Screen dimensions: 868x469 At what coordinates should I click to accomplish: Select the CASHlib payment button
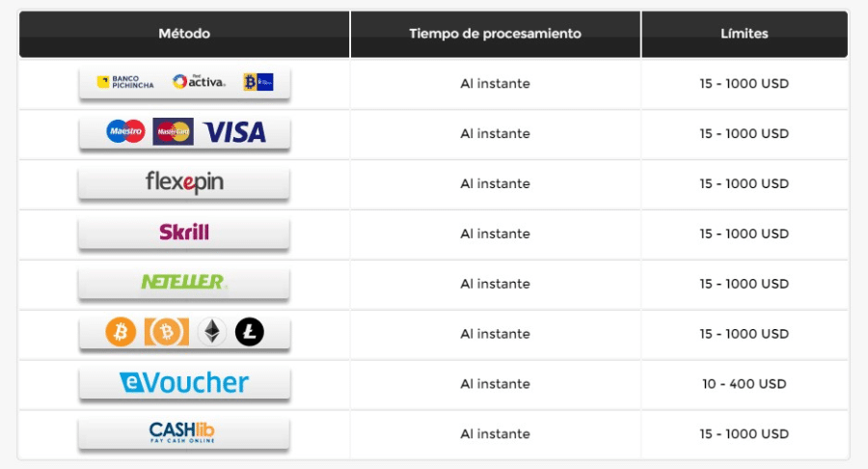[184, 433]
